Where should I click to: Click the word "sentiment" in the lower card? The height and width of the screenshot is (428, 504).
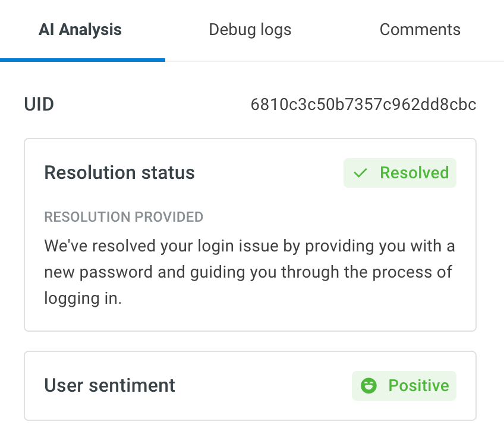[x=132, y=386]
